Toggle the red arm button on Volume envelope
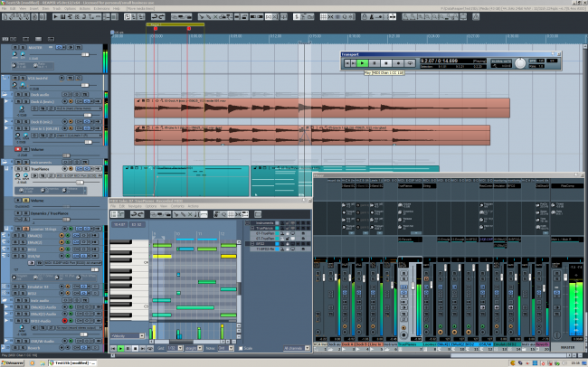 (x=17, y=149)
